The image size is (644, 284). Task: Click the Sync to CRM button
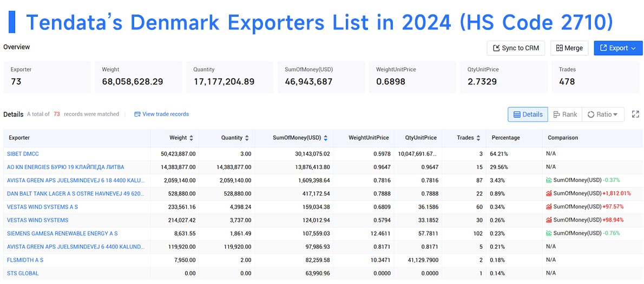pos(516,48)
